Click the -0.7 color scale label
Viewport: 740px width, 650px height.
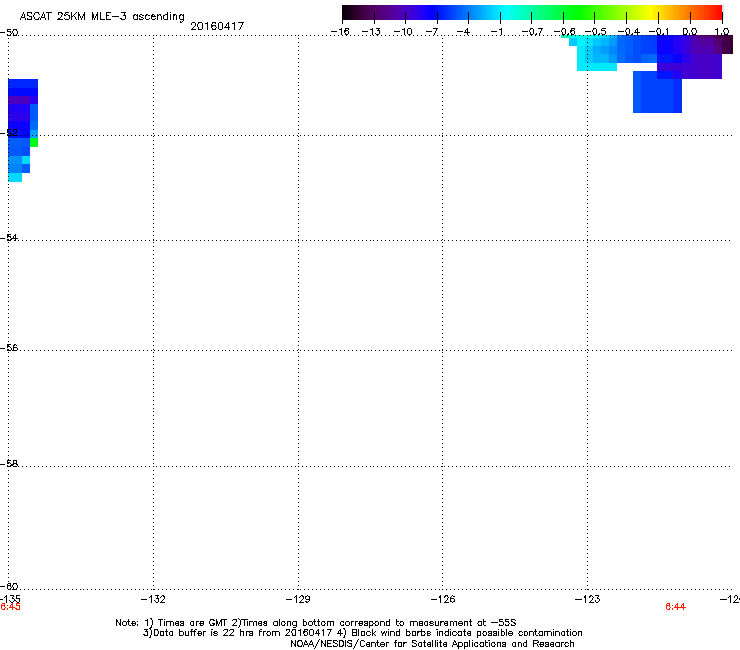click(x=532, y=32)
